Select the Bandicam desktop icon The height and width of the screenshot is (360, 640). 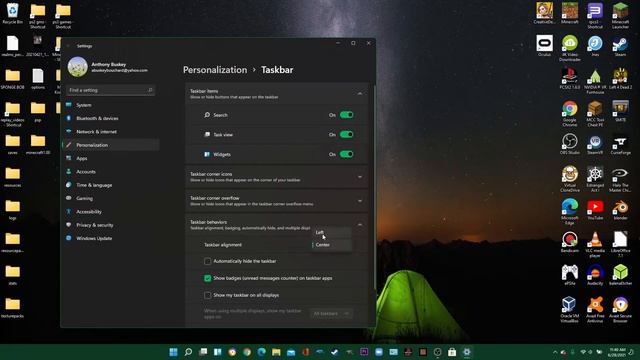coord(570,242)
